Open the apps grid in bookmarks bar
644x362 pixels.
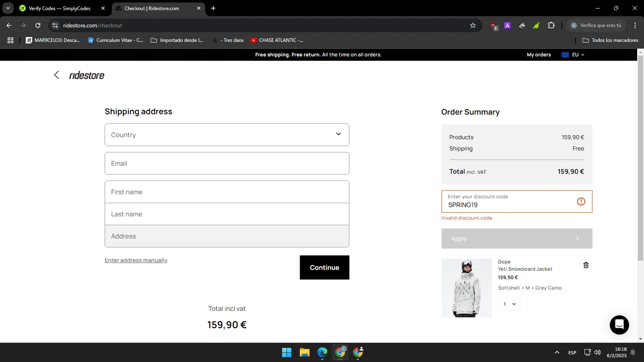click(10, 40)
